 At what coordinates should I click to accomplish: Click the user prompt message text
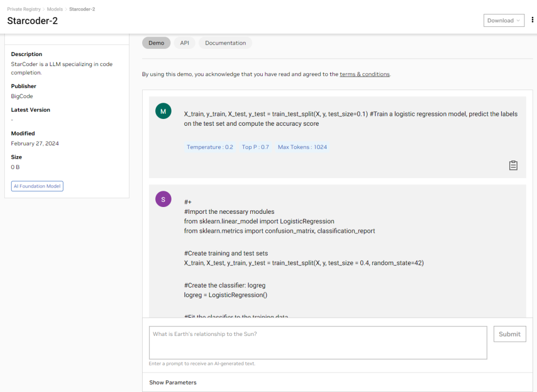(x=351, y=119)
